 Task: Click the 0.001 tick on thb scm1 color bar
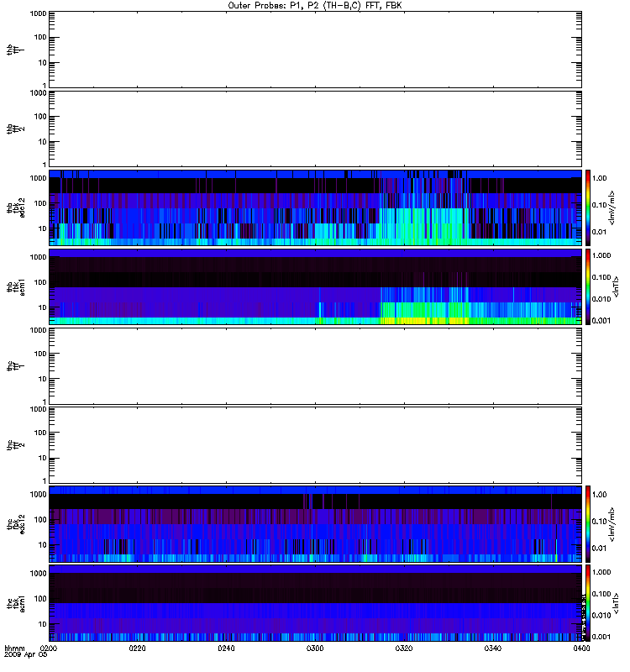coord(601,321)
